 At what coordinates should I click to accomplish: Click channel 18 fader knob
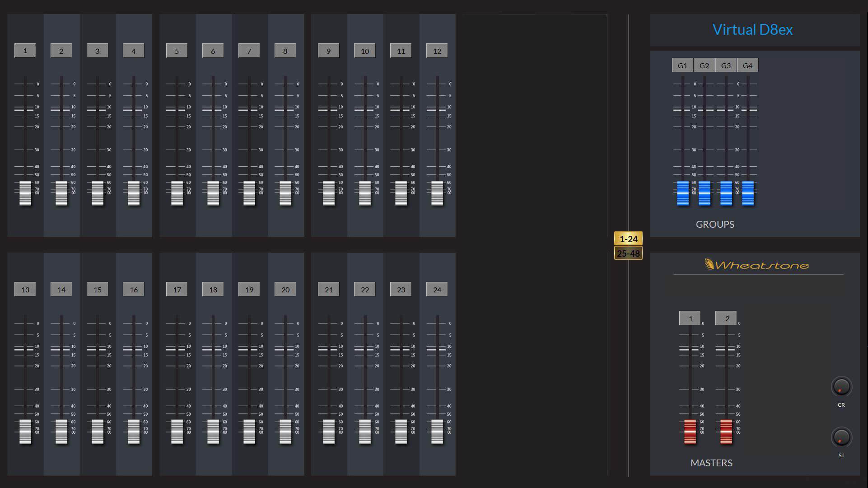(213, 432)
